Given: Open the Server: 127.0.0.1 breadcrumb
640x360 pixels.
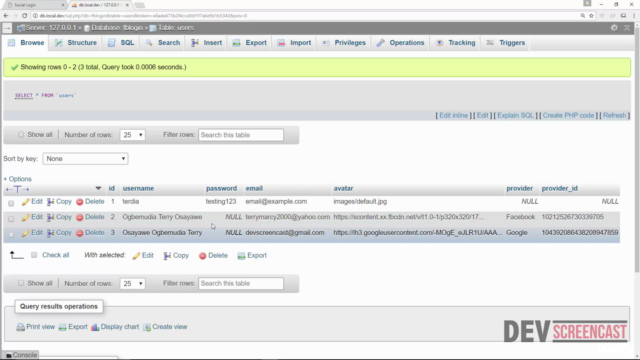Looking at the screenshot, I should point(51,28).
